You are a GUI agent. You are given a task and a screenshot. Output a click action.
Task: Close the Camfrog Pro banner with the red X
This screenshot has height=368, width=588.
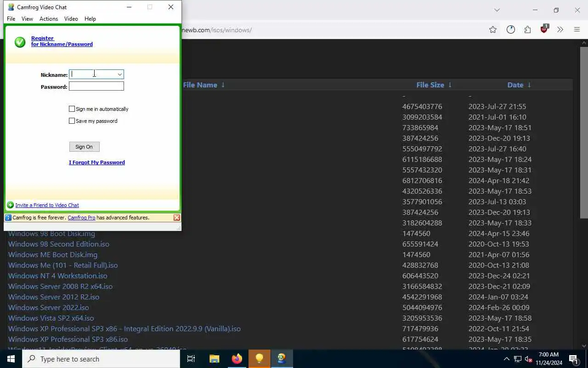point(177,218)
